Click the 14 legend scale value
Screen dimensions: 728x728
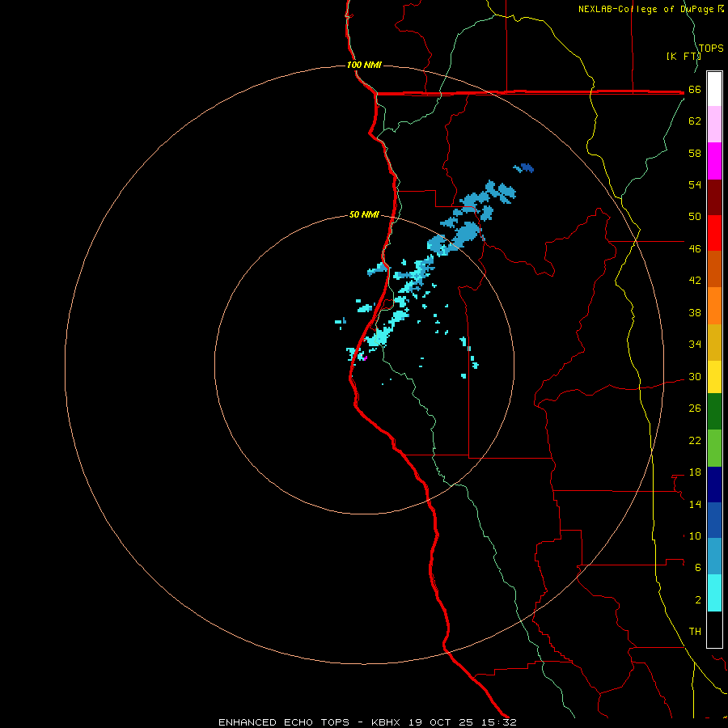coord(695,504)
